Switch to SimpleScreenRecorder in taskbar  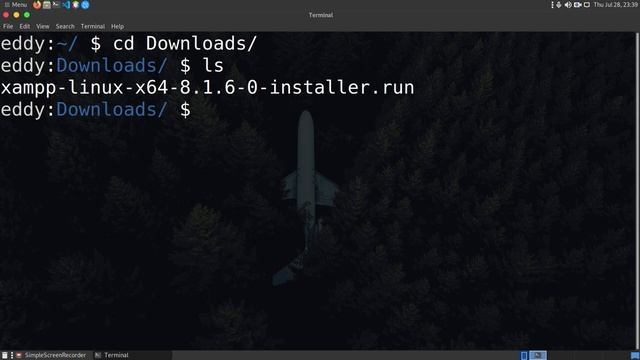51,355
